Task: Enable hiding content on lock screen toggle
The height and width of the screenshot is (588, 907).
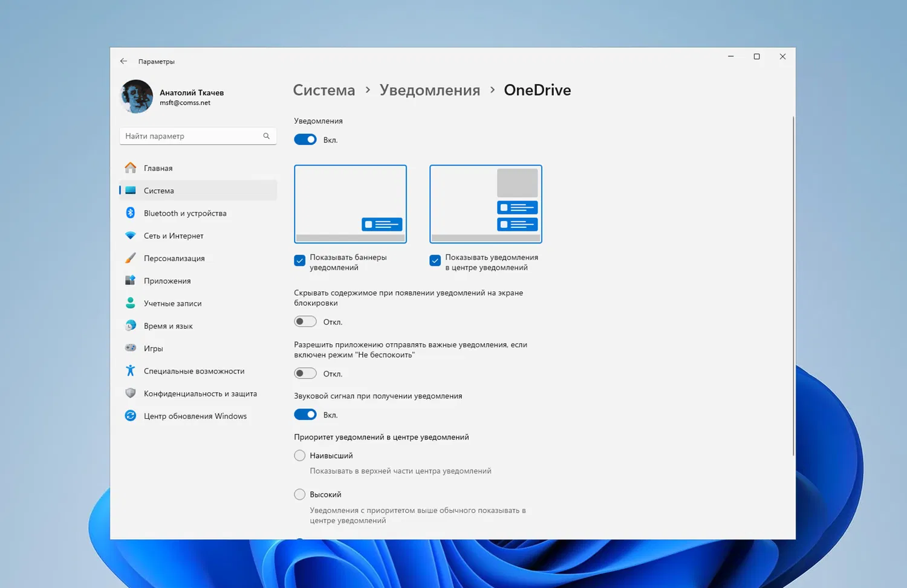Action: pyautogui.click(x=305, y=321)
